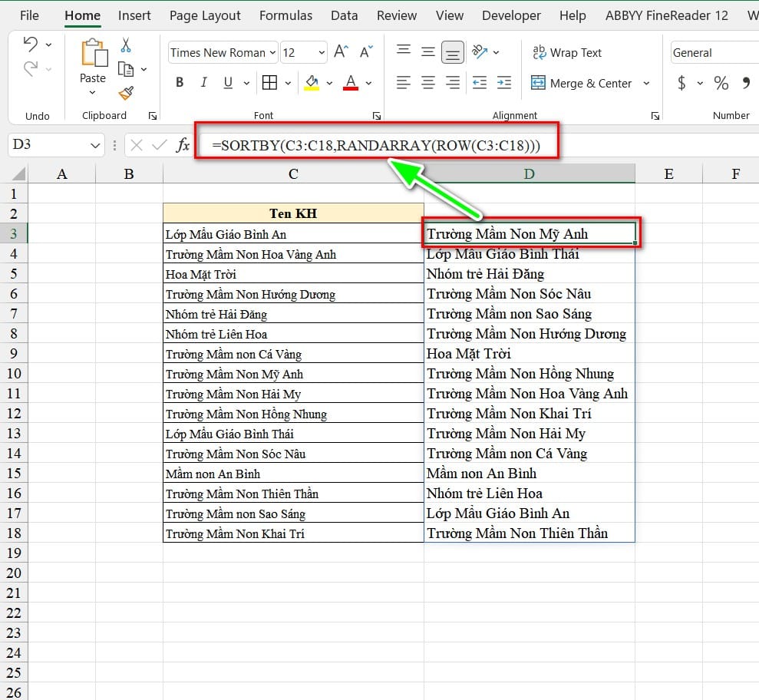Click the Cut scissors icon
Viewport: 759px width, 700px height.
click(126, 45)
